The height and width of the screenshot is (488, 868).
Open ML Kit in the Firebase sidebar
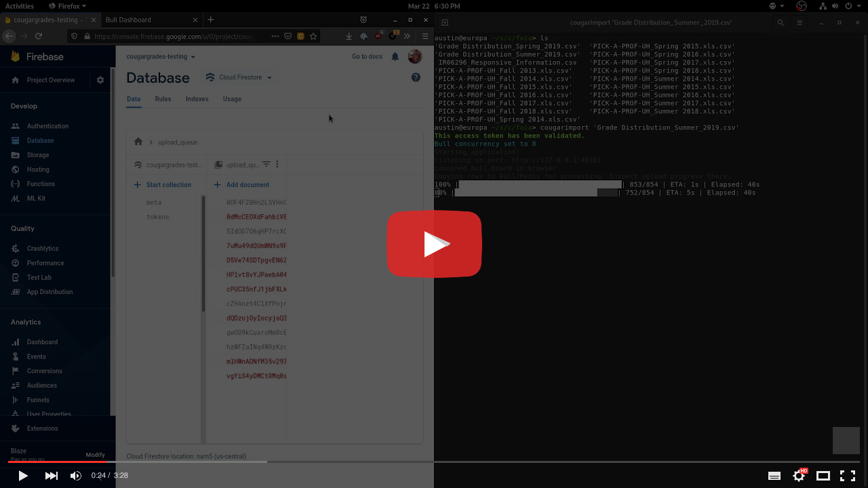tap(36, 199)
